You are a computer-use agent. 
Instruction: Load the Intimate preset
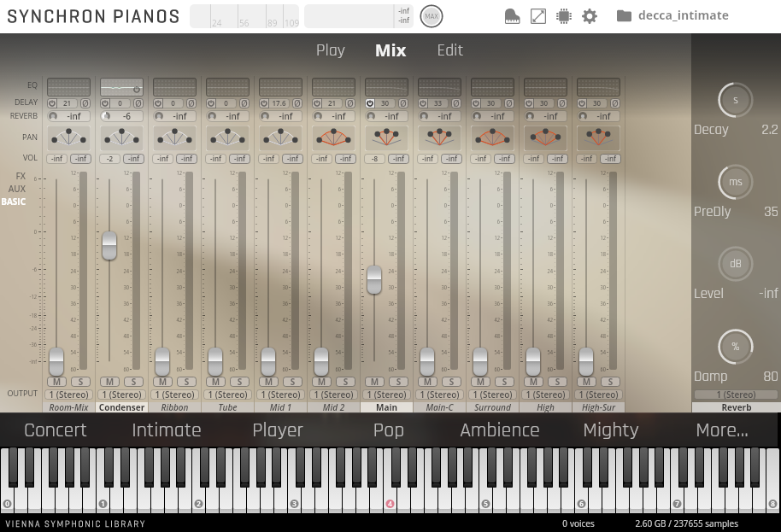coord(167,430)
